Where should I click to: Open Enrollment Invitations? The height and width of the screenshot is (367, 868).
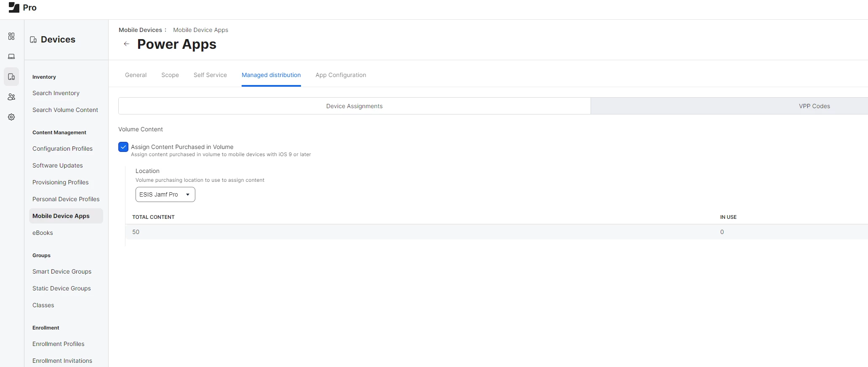pyautogui.click(x=62, y=361)
